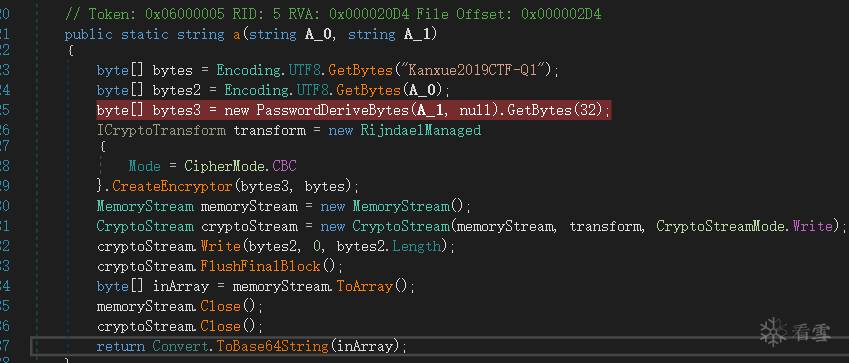Click the CryptoStream constructor after 'new'
The height and width of the screenshot is (363, 849).
click(x=401, y=226)
